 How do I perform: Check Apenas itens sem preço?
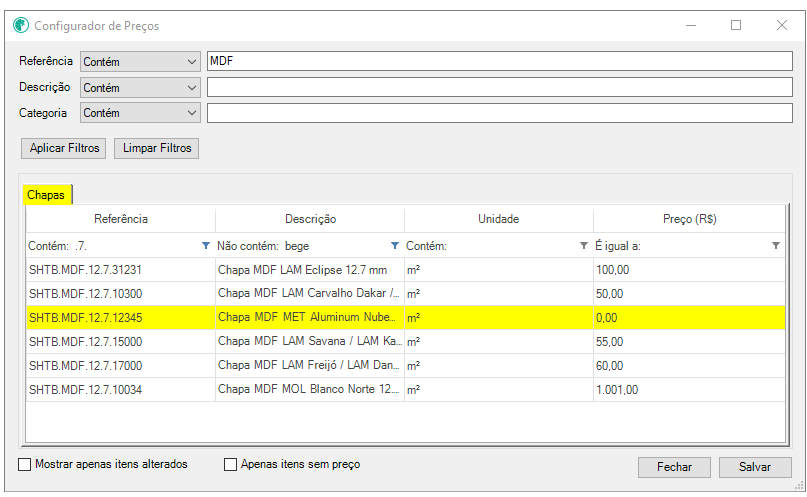(x=231, y=465)
